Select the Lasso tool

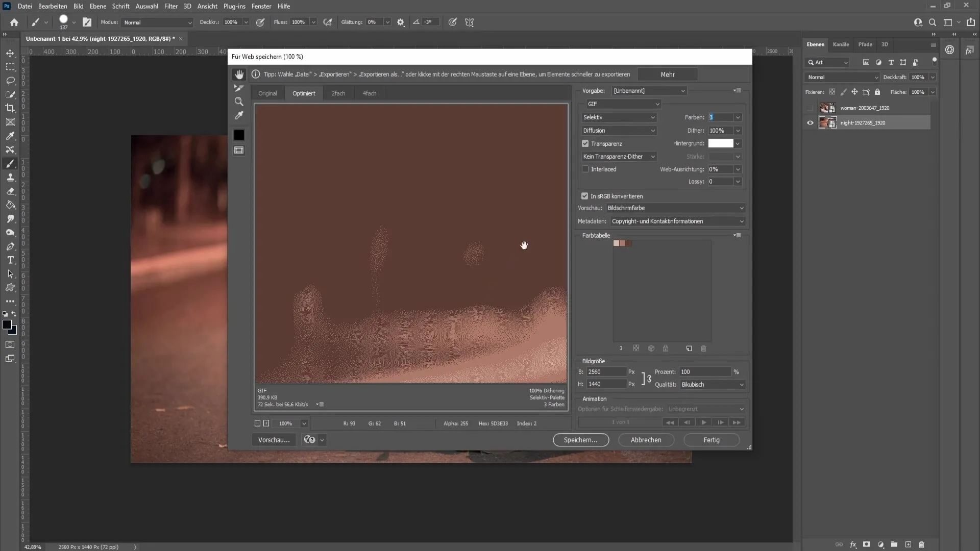10,81
